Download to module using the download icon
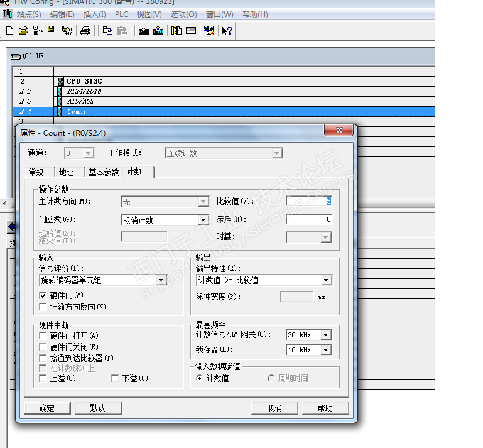 [144, 31]
